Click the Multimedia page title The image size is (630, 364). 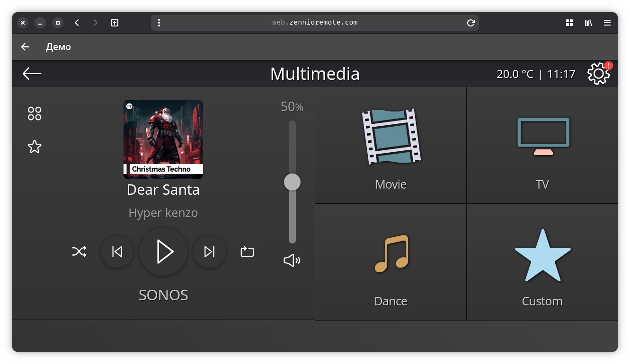(x=315, y=74)
